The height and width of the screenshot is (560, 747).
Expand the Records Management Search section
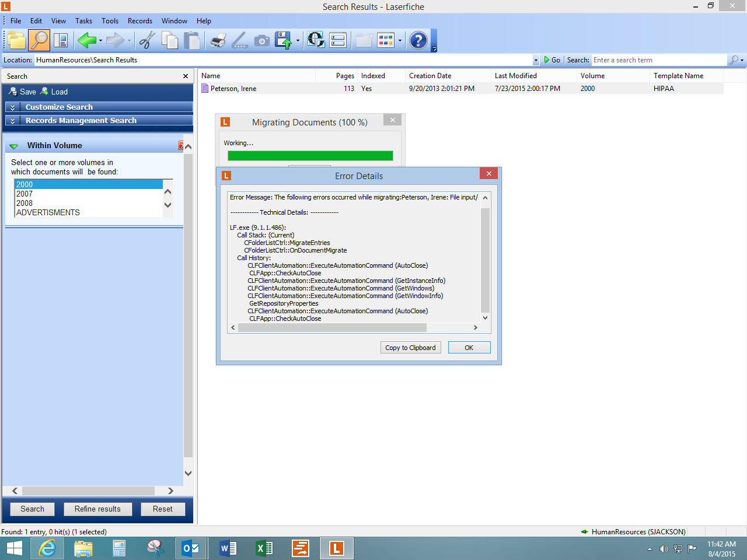point(99,121)
